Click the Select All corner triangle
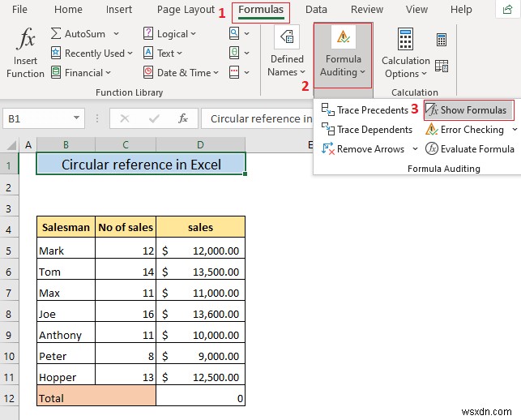 pyautogui.click(x=12, y=145)
